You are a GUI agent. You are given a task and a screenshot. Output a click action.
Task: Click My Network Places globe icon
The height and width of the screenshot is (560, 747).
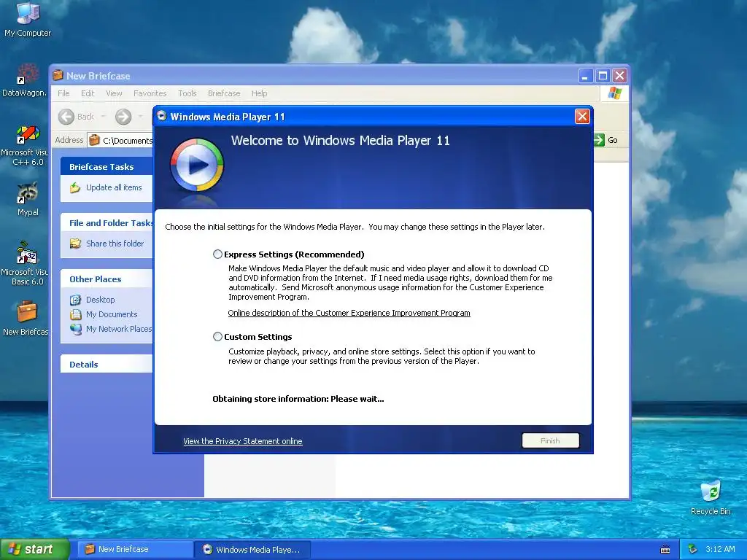(75, 329)
